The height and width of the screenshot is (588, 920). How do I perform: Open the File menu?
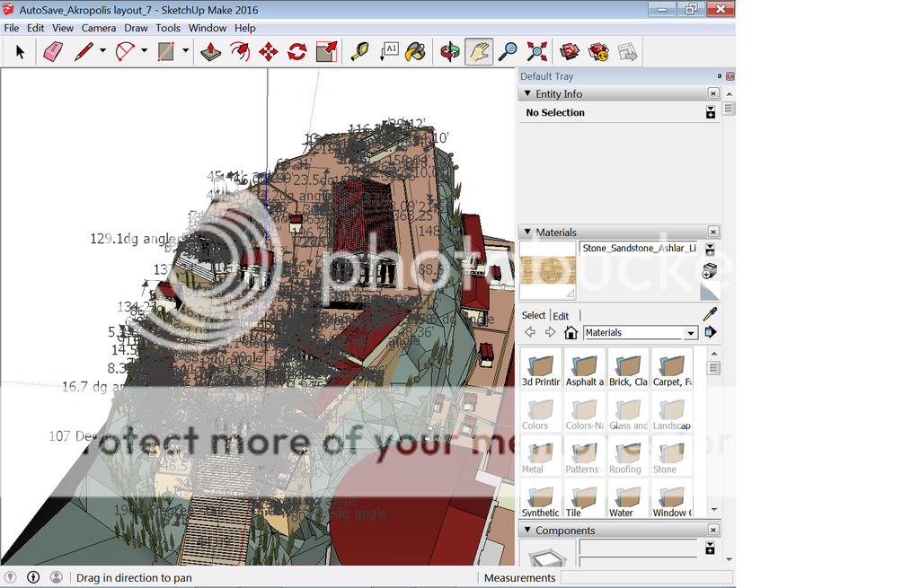point(11,28)
